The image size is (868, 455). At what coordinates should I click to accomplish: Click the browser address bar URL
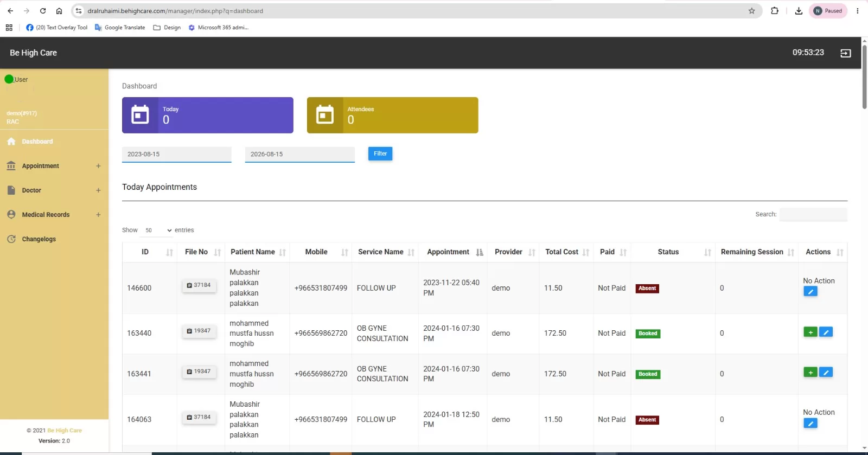tap(175, 11)
